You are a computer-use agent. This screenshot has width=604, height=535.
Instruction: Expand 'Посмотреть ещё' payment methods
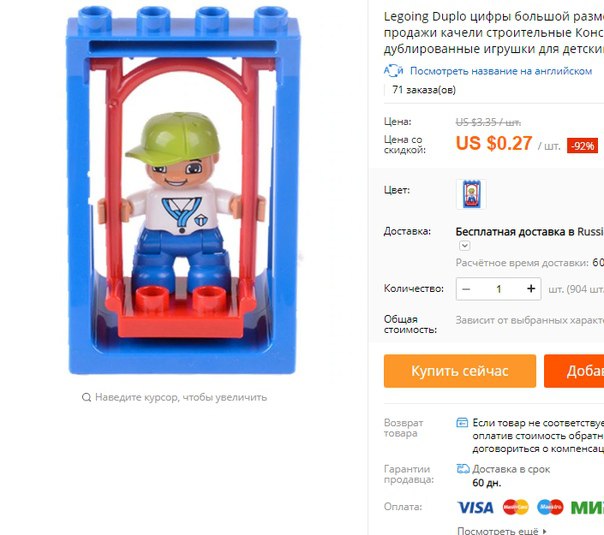(x=502, y=531)
